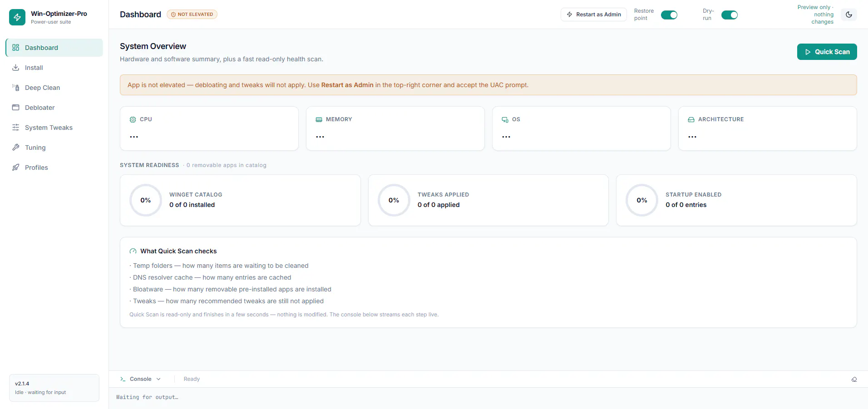Click the 'Preview only · nothing changes' text

click(x=815, y=15)
